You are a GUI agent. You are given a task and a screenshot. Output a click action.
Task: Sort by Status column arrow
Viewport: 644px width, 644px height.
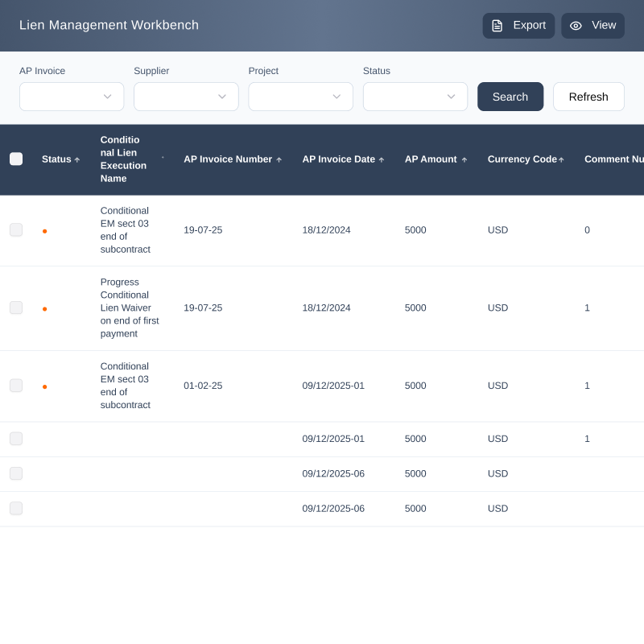(x=77, y=160)
